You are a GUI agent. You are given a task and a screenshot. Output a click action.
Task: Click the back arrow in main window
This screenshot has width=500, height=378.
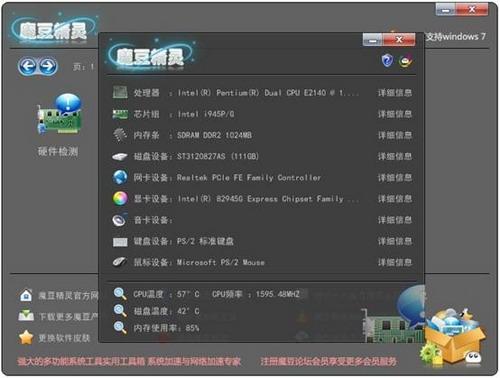coord(27,66)
